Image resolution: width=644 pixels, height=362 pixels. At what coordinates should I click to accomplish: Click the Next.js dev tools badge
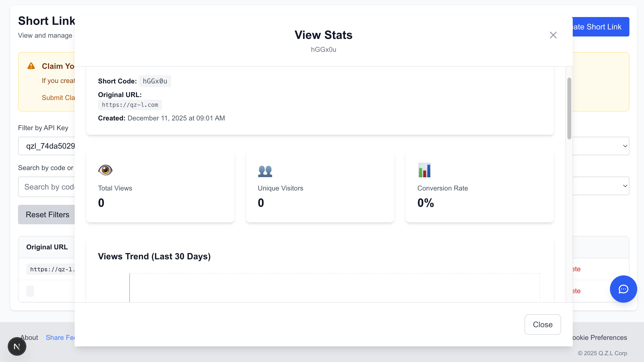pyautogui.click(x=17, y=346)
